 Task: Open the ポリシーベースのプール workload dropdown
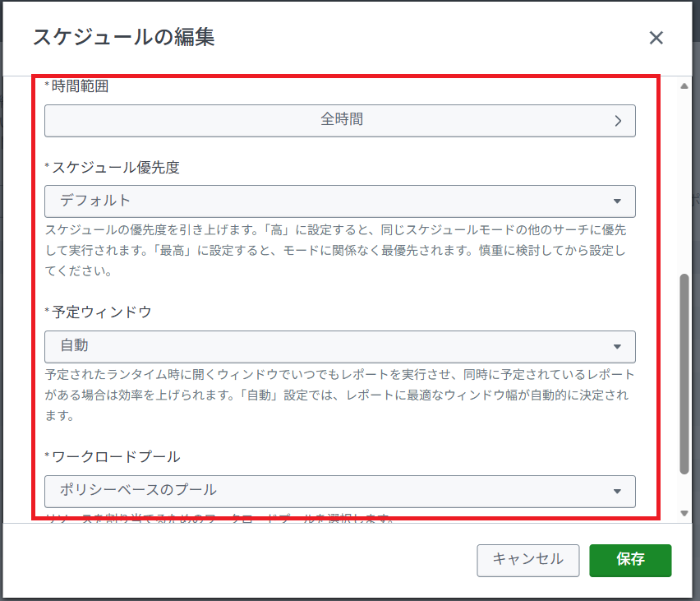(340, 491)
